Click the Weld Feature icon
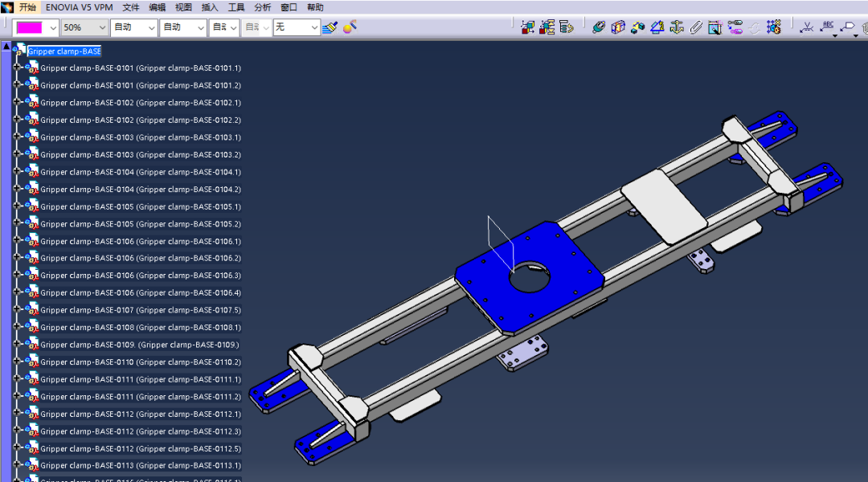The width and height of the screenshot is (868, 482). (x=808, y=27)
